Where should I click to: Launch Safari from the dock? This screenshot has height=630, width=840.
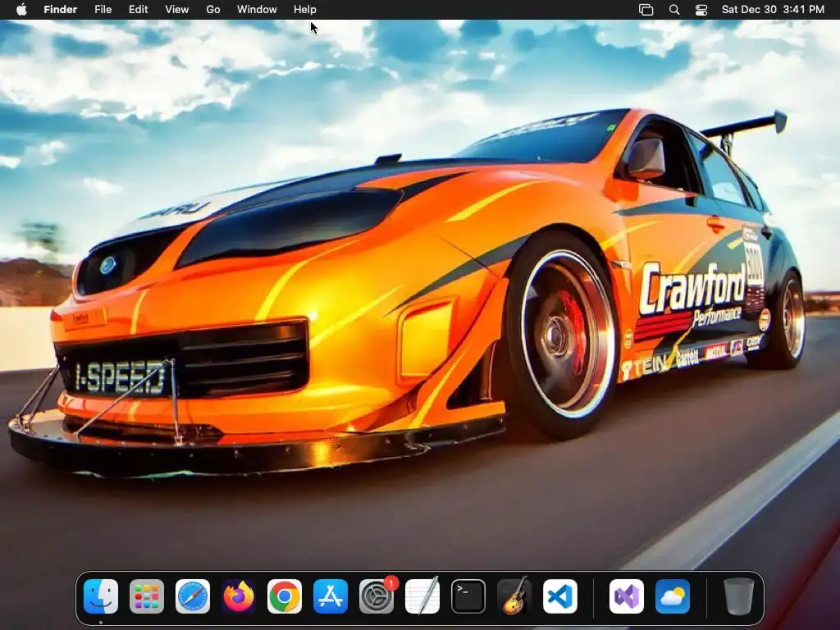tap(193, 596)
